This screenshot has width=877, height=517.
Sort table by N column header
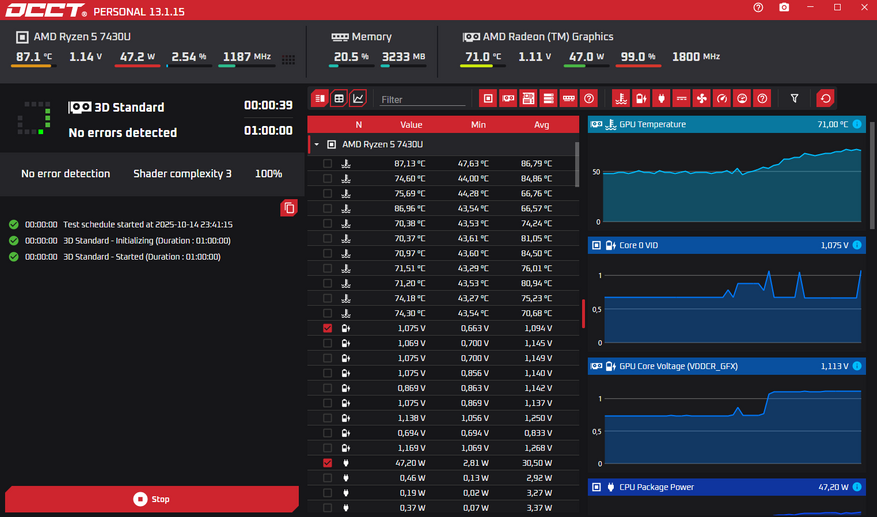pos(359,125)
